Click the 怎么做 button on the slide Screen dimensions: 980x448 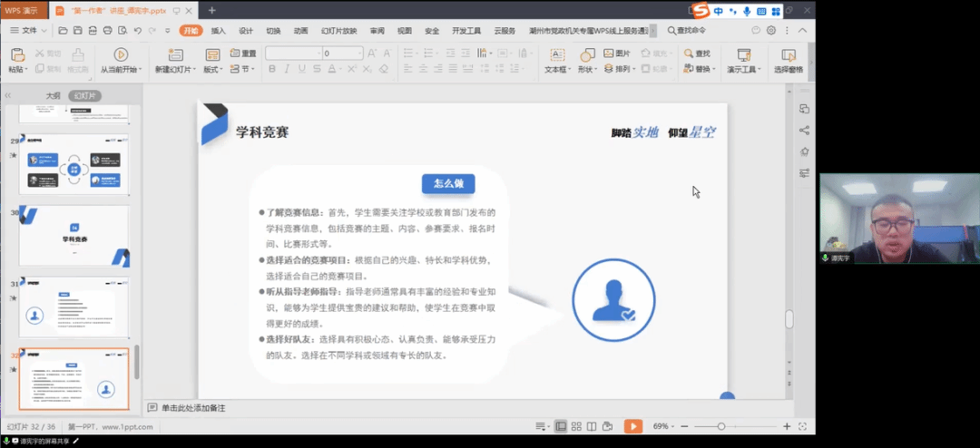pos(448,184)
